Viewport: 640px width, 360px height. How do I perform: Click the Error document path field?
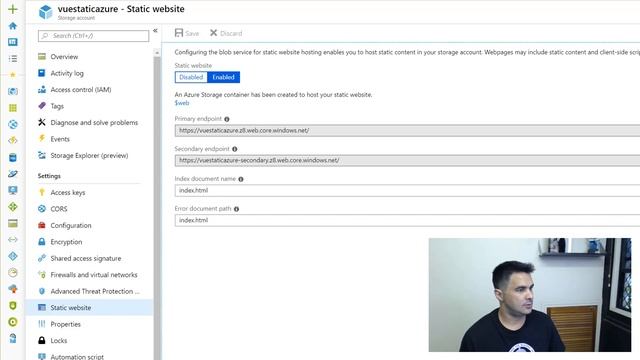pos(407,220)
